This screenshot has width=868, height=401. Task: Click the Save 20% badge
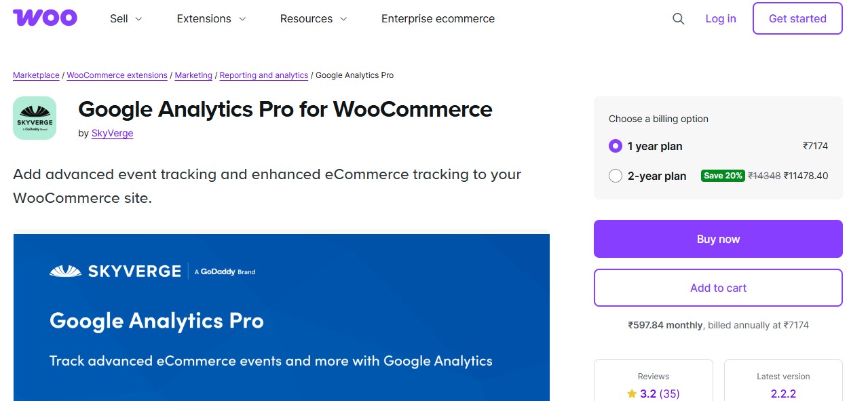722,175
